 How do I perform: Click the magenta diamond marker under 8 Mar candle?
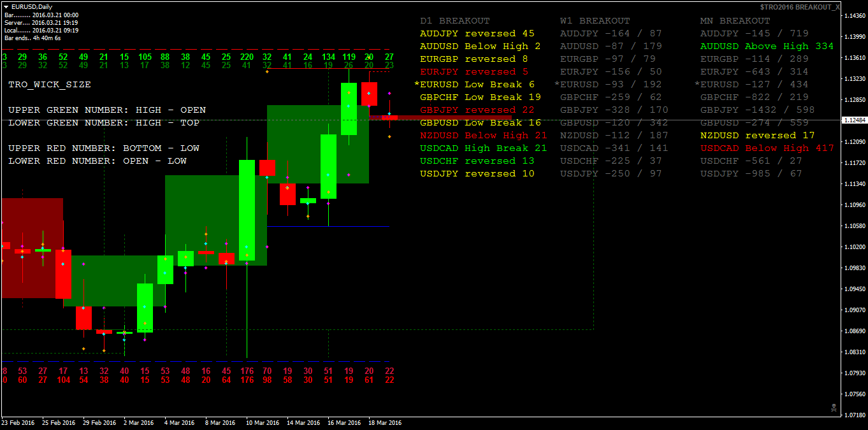(206, 268)
